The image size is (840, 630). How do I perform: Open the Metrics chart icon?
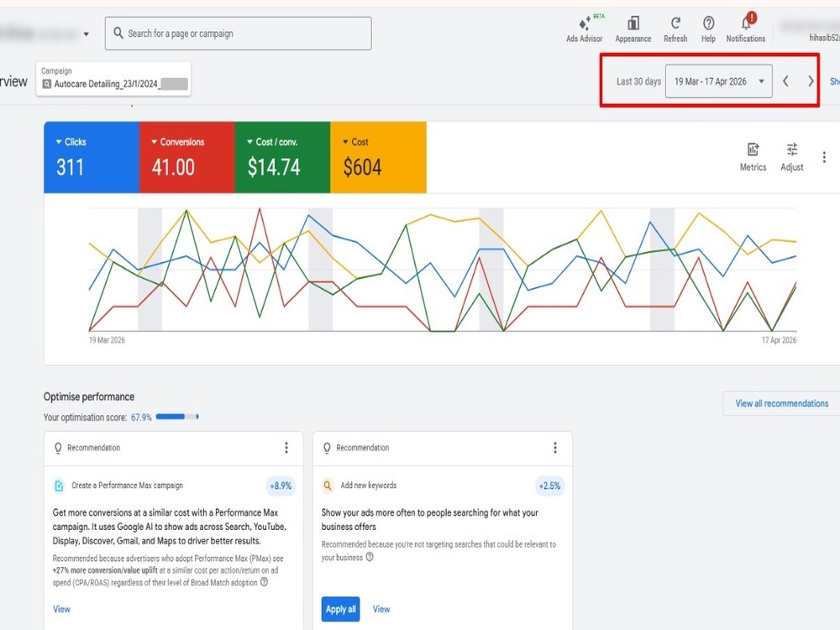pyautogui.click(x=753, y=150)
